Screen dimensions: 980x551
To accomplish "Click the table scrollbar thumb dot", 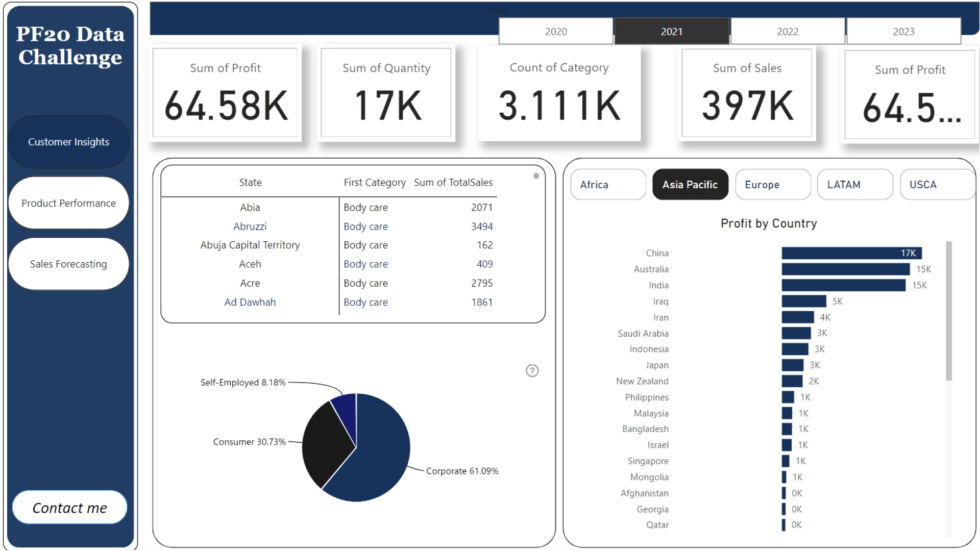I will pos(536,176).
